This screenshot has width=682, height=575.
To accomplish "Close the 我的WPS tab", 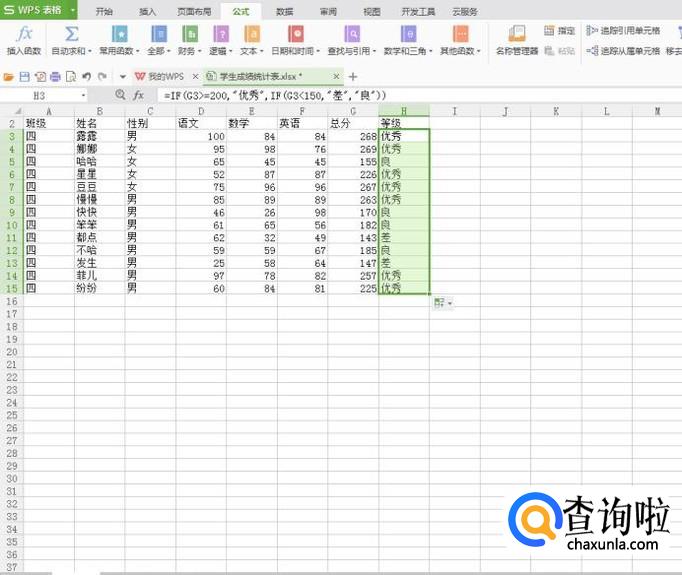I will point(195,77).
